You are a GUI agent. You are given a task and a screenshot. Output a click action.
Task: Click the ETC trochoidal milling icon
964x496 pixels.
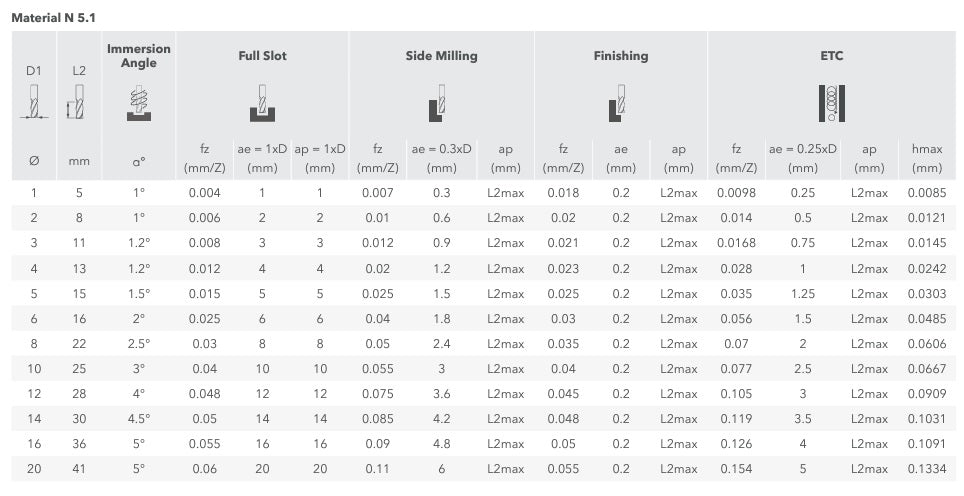pos(832,103)
